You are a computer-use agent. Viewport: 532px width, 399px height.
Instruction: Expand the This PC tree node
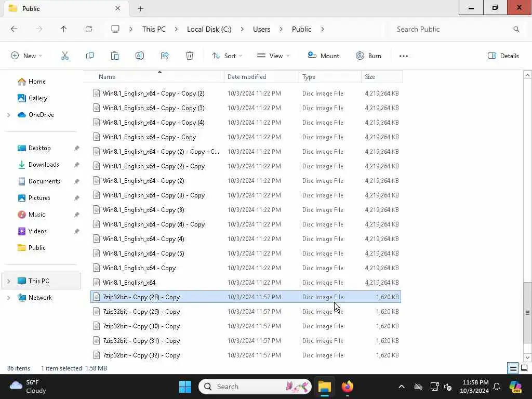(9, 281)
